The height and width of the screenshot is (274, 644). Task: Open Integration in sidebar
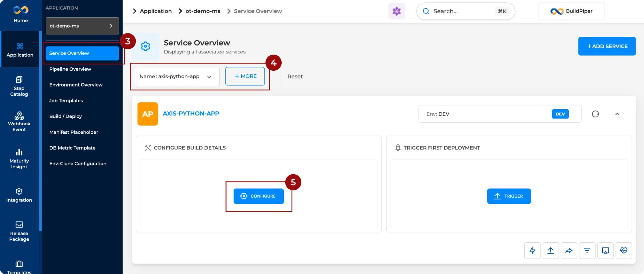19,195
